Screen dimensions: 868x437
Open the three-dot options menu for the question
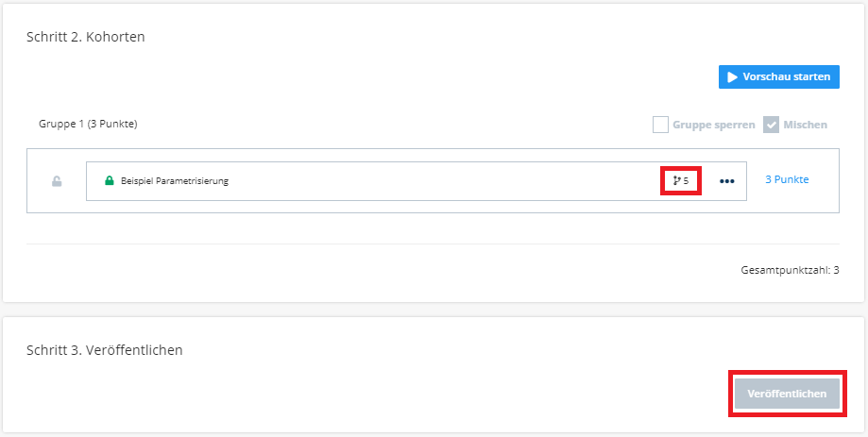click(x=727, y=181)
